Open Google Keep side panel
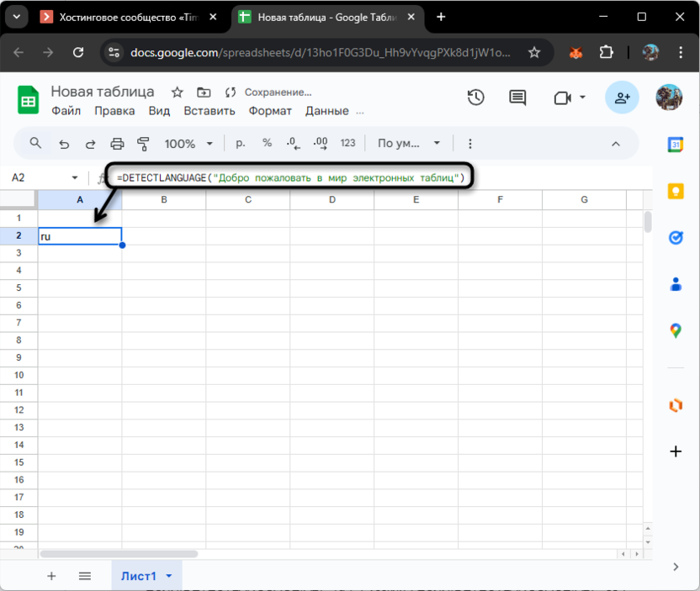This screenshot has width=700, height=591. click(x=676, y=191)
